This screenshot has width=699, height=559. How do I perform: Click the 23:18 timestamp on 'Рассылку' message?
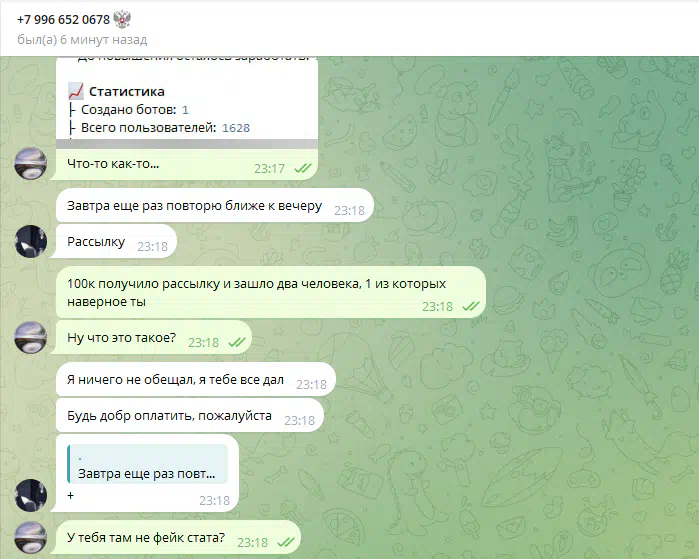pyautogui.click(x=152, y=247)
